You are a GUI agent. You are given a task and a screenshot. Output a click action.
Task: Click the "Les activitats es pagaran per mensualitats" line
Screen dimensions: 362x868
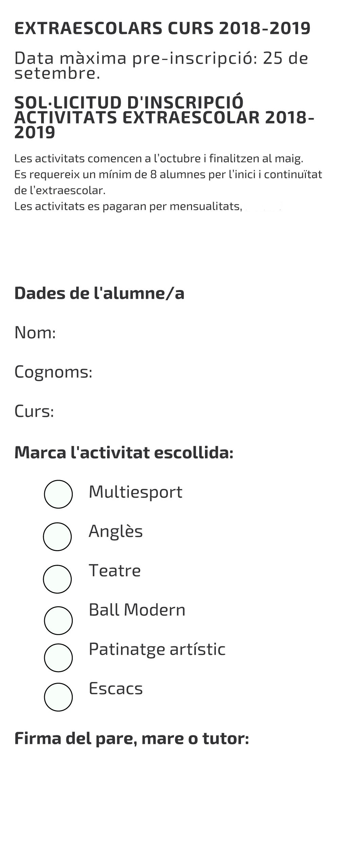pos(128,206)
